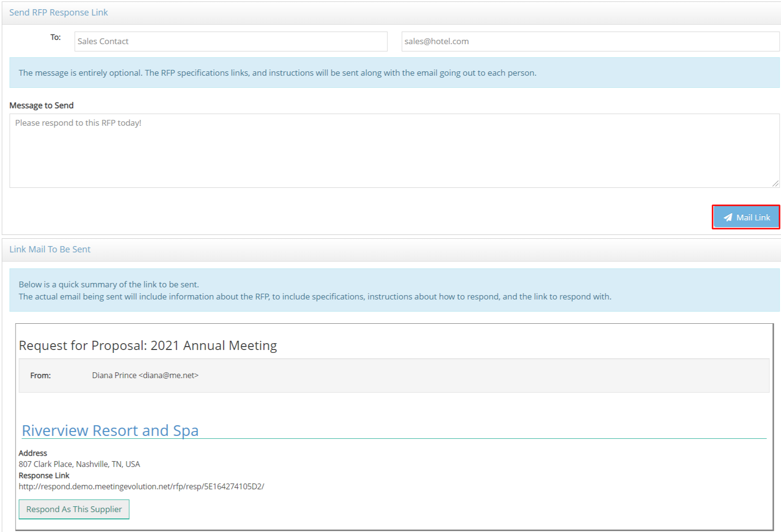Click the 807 Clark Place address text
The height and width of the screenshot is (532, 781).
click(x=79, y=464)
